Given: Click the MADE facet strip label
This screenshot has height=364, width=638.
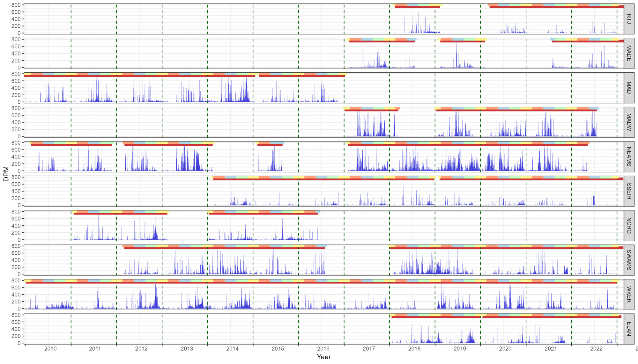Looking at the screenshot, I should coord(629,53).
